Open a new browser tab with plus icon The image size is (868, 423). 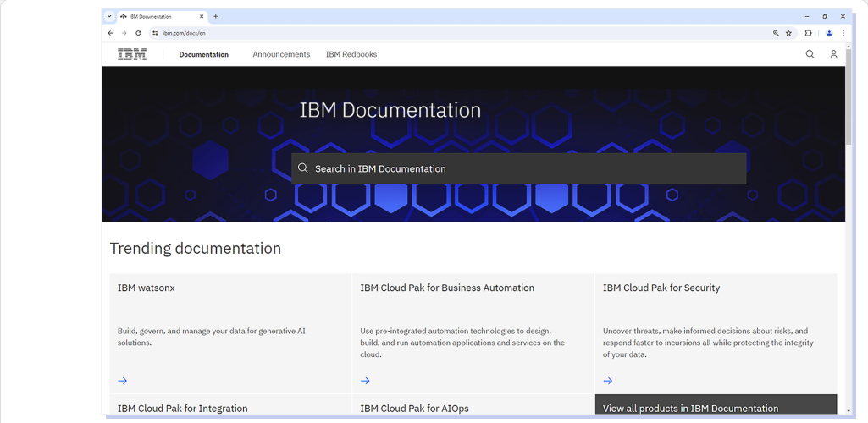[x=215, y=17]
